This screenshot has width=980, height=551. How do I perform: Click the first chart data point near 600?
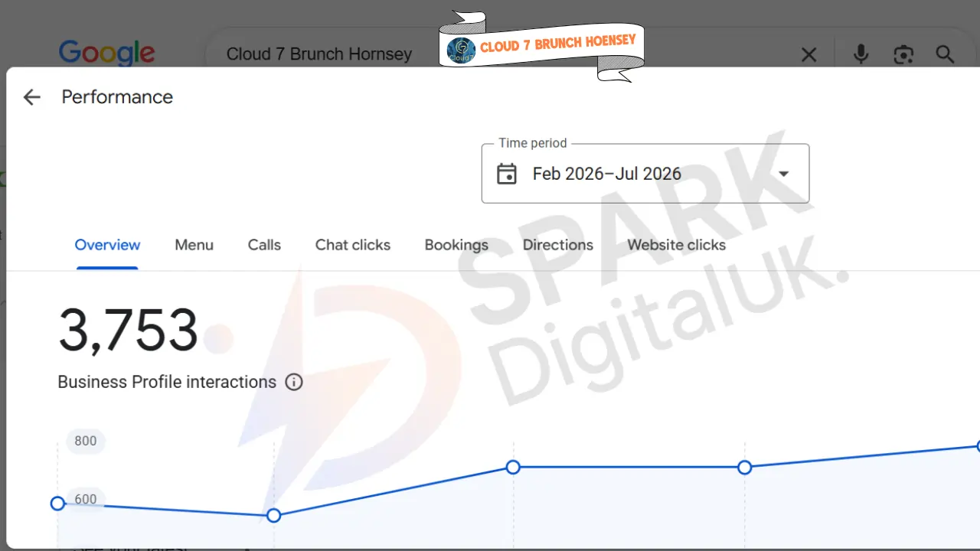pyautogui.click(x=57, y=504)
